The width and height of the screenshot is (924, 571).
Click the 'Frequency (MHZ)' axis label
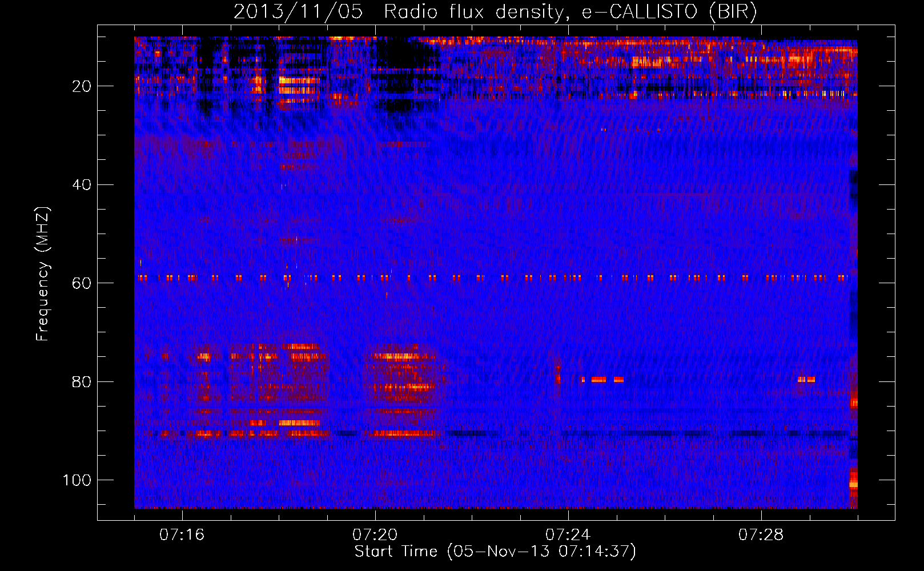pos(43,274)
